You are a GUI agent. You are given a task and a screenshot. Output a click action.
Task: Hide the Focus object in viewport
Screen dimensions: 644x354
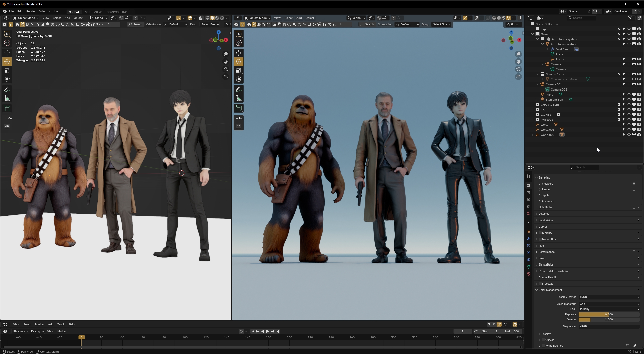pyautogui.click(x=629, y=59)
